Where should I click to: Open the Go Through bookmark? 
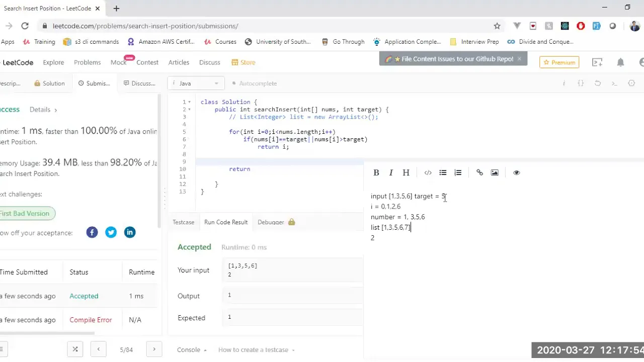(x=343, y=42)
